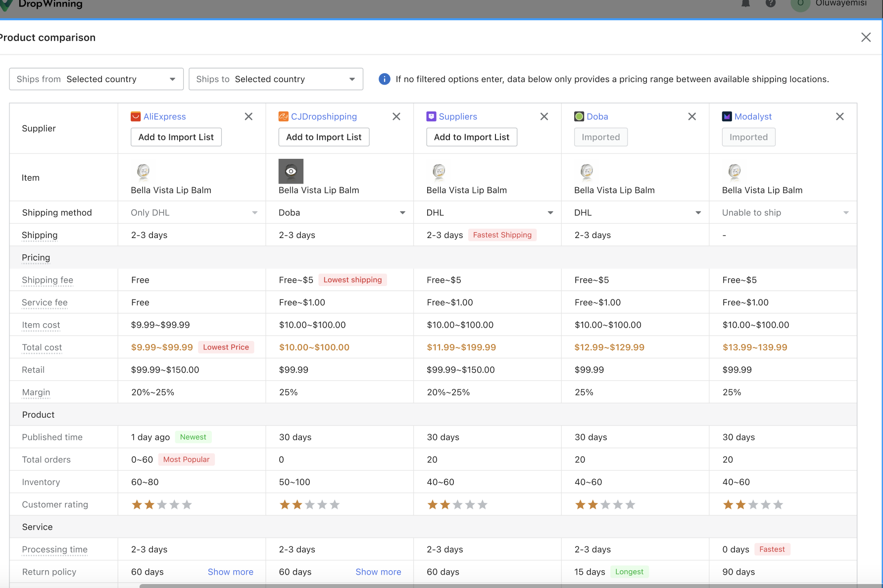Show more AliExpress return policy

[230, 572]
